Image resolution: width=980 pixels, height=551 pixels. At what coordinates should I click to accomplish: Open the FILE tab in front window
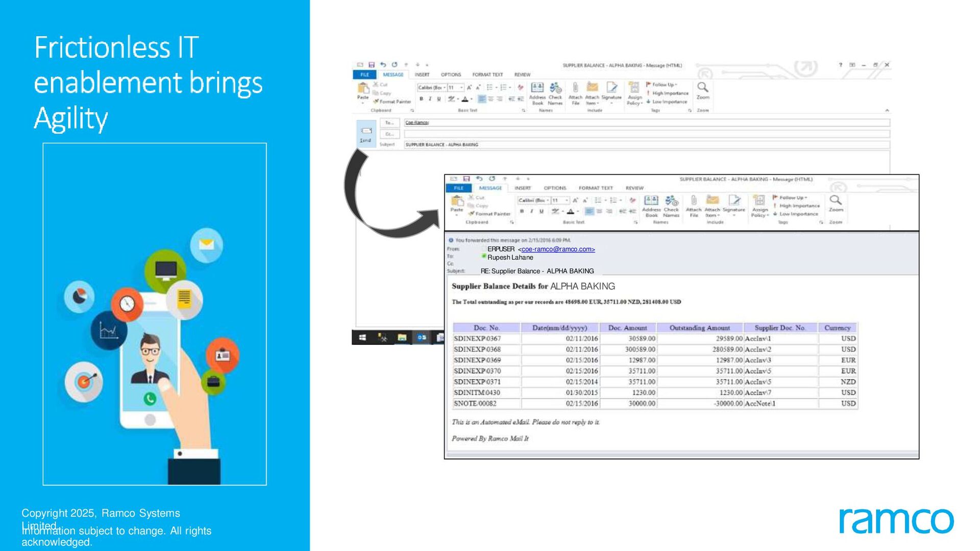pyautogui.click(x=458, y=188)
